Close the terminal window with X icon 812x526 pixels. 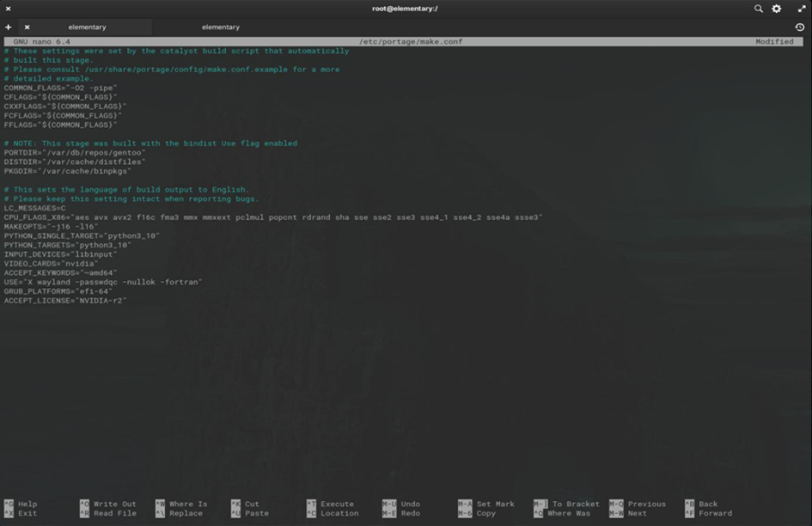pos(9,9)
